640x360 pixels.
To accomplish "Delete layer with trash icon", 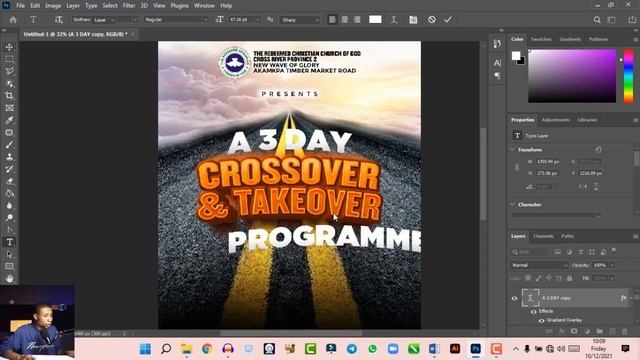I will pyautogui.click(x=624, y=331).
